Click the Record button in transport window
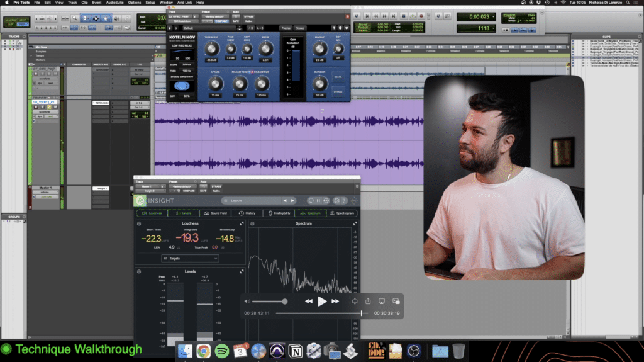The height and width of the screenshot is (362, 644). (x=421, y=16)
